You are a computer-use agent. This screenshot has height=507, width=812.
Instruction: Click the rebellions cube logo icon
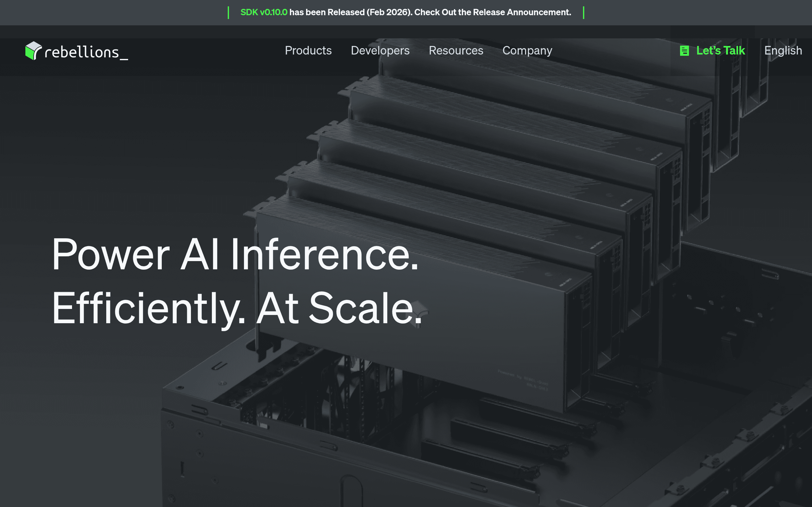(x=33, y=51)
